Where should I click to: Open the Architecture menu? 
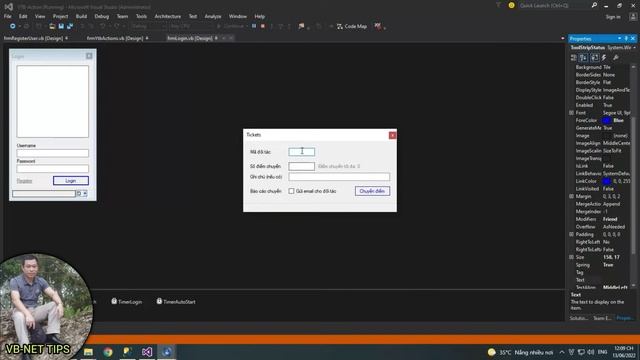pyautogui.click(x=168, y=16)
